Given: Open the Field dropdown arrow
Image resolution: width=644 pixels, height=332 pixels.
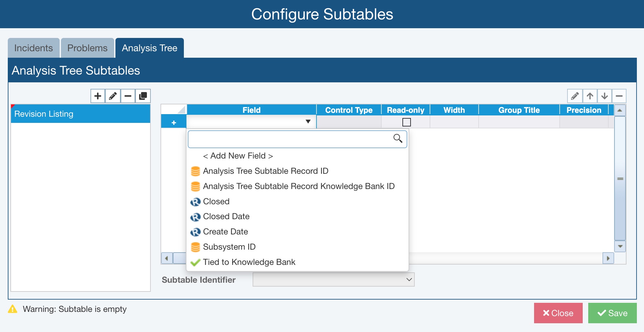Looking at the screenshot, I should 308,122.
